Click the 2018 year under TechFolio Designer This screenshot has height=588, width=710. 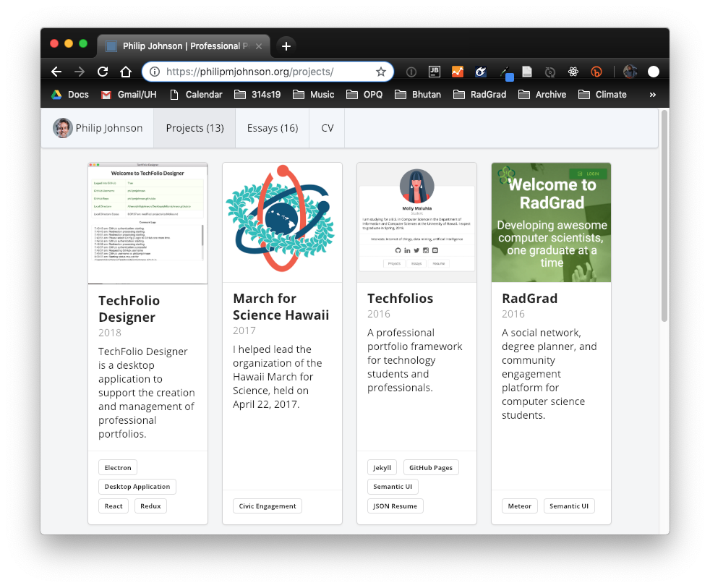click(110, 333)
